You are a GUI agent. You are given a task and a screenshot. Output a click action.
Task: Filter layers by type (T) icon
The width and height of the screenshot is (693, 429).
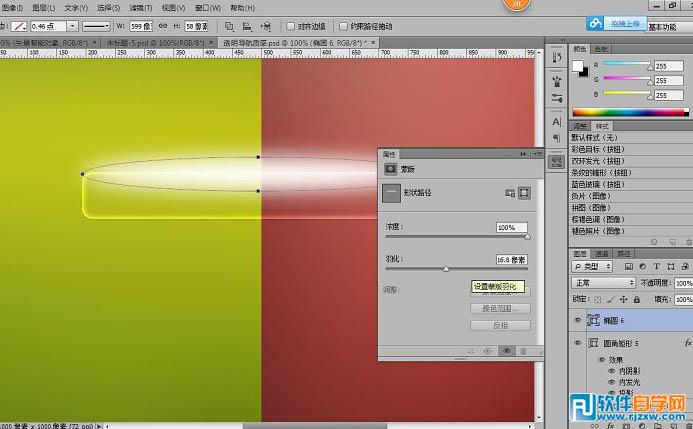coord(657,266)
